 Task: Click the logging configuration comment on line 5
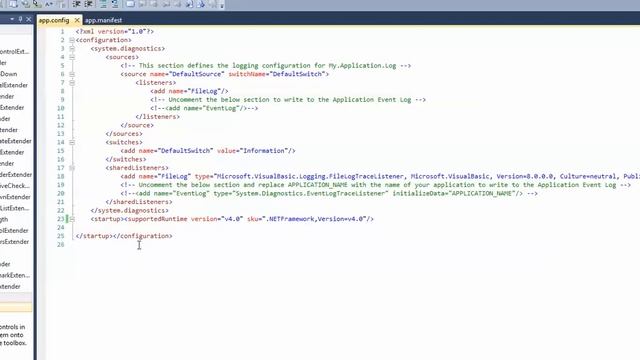266,66
